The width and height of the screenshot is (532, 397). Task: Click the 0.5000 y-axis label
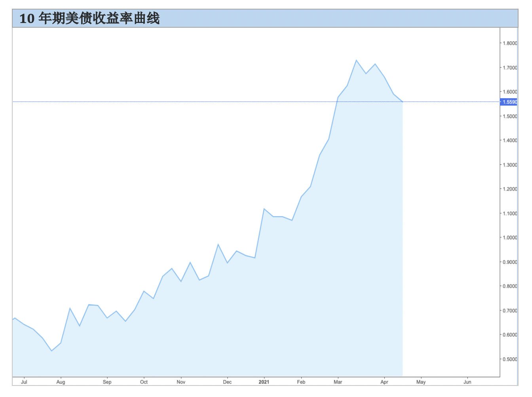click(x=510, y=359)
